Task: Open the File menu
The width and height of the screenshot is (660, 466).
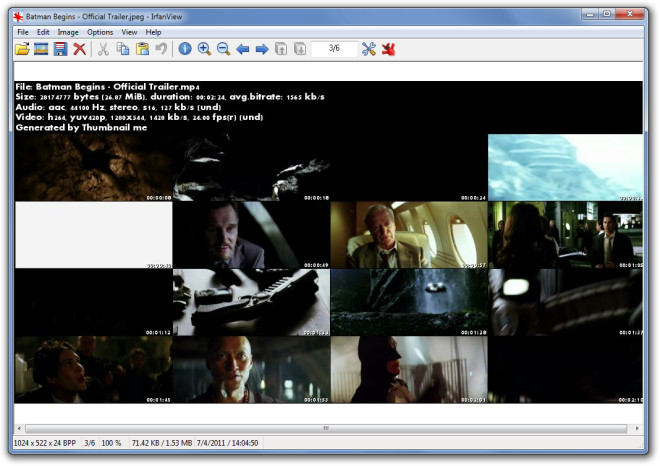Action: click(23, 32)
